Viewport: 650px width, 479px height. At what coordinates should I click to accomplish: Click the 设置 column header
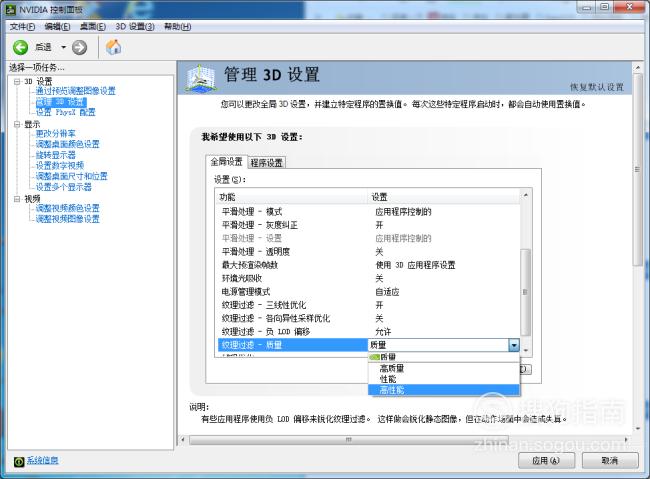(x=444, y=197)
